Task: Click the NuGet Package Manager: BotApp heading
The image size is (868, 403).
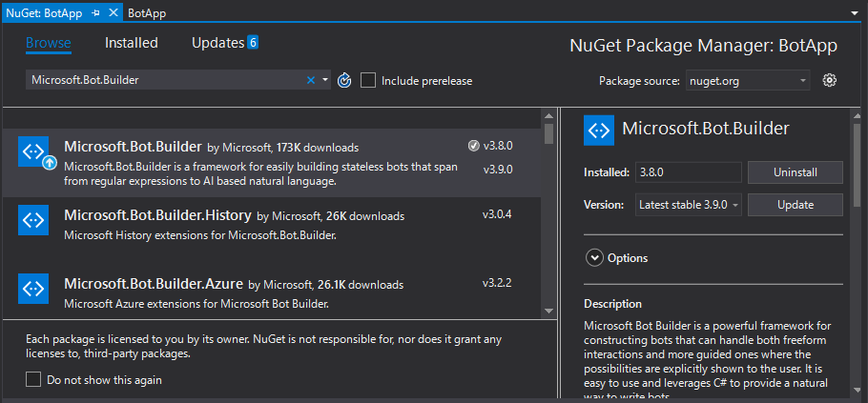Action: pyautogui.click(x=703, y=46)
